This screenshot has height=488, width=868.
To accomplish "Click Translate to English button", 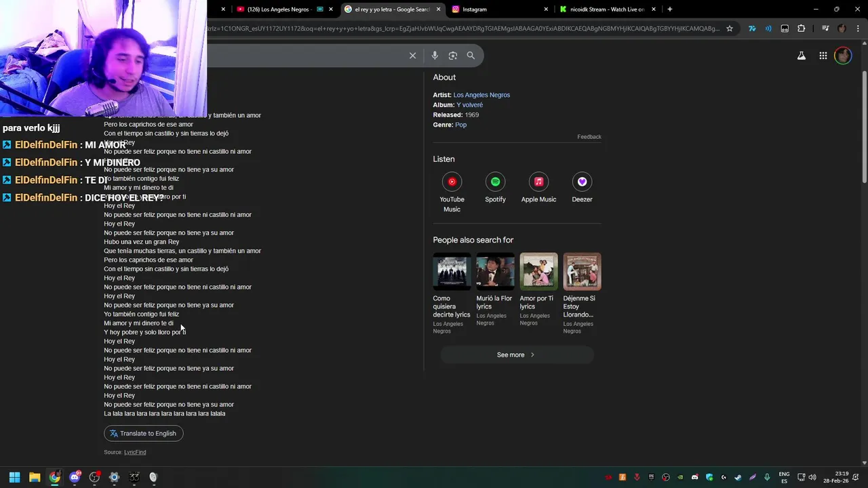I will pos(144,433).
